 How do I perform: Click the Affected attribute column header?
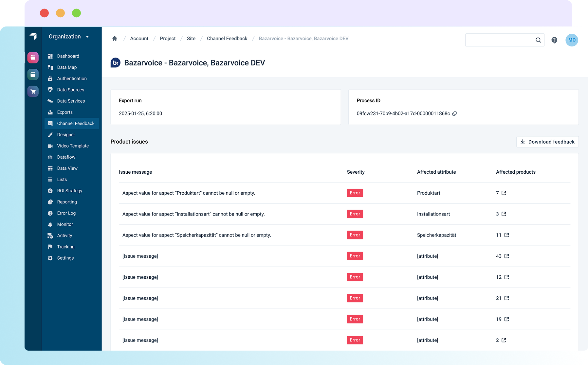pos(436,172)
